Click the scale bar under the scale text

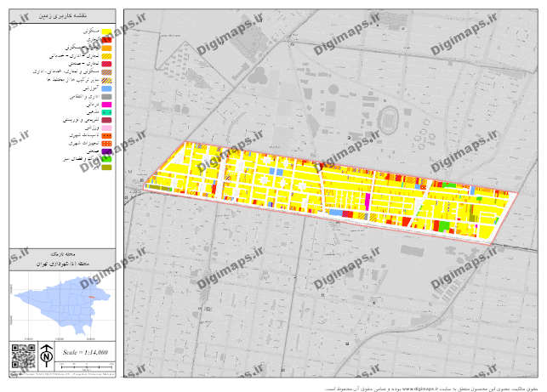[x=87, y=366]
